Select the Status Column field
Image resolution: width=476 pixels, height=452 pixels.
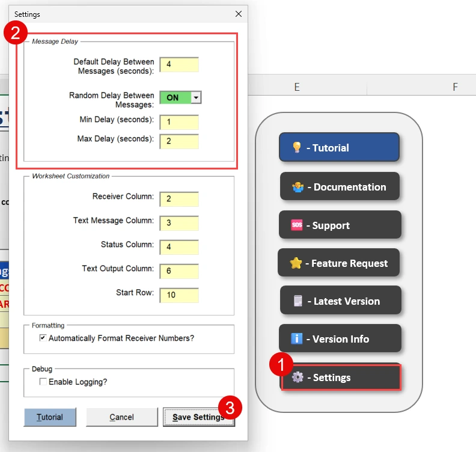click(x=179, y=247)
